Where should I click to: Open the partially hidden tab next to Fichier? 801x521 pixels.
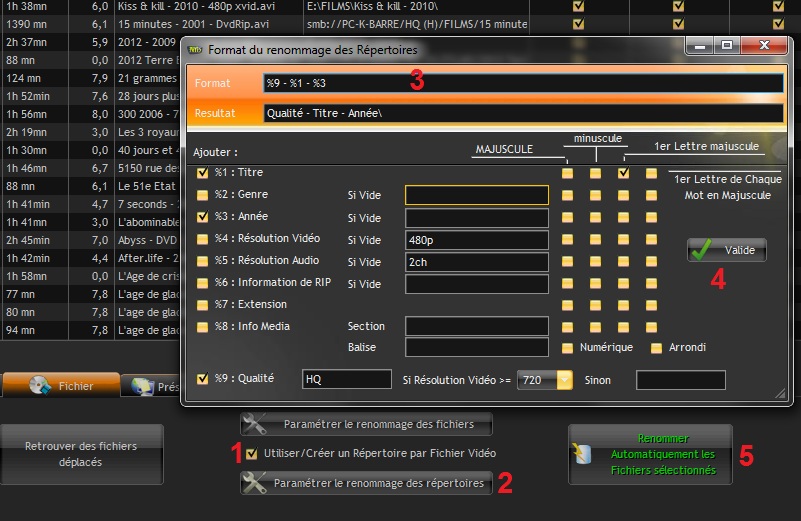click(x=150, y=385)
